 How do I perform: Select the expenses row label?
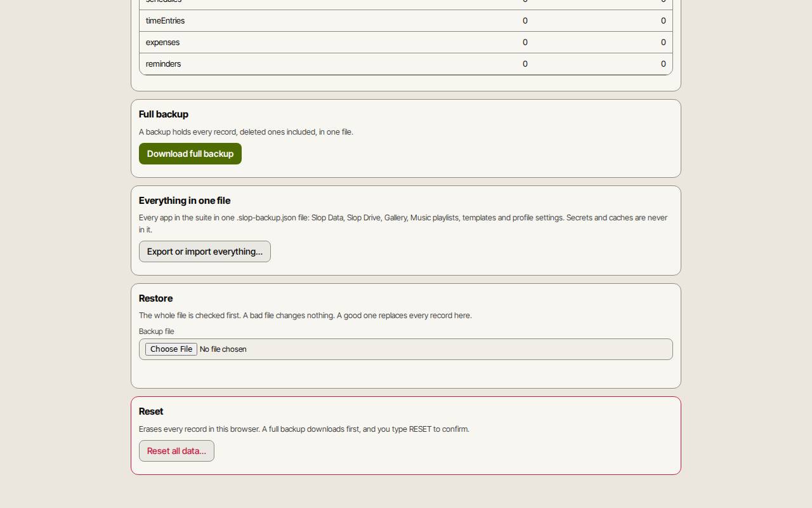162,43
